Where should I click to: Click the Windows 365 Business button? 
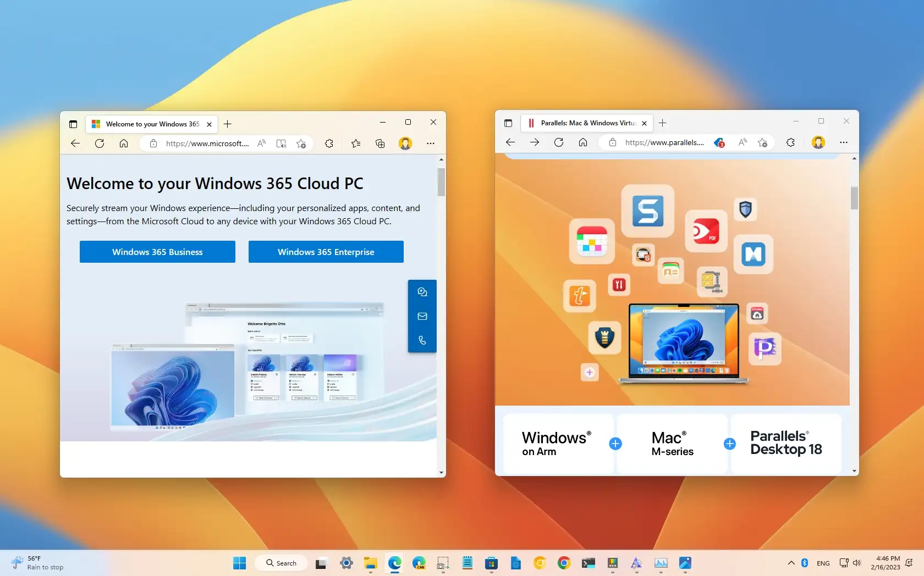157,252
